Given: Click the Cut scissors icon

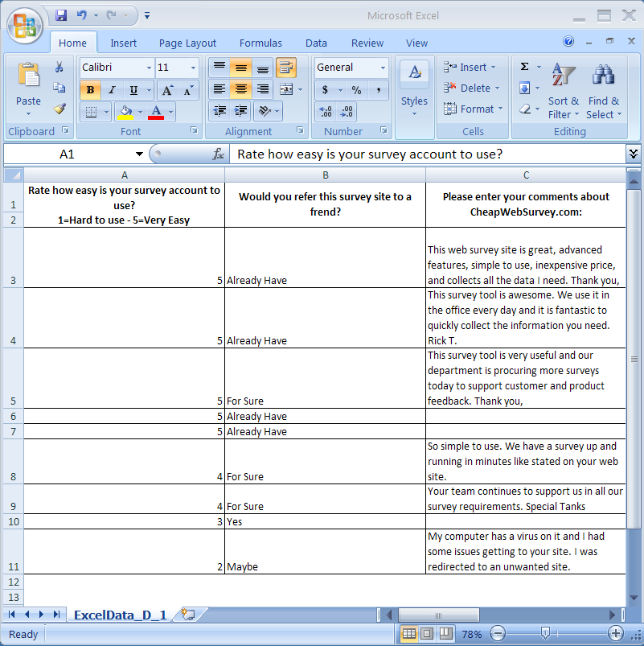Looking at the screenshot, I should [59, 68].
